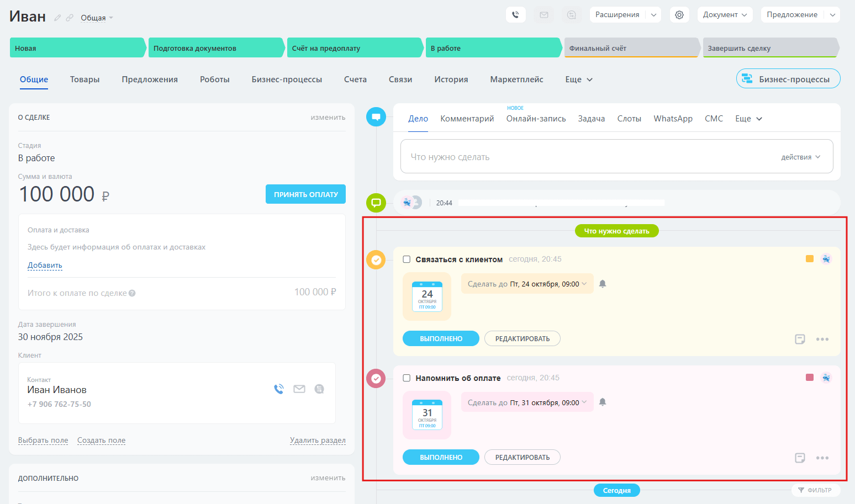Expand the Расширения dropdown
Screen dimensions: 855x504
pos(653,15)
